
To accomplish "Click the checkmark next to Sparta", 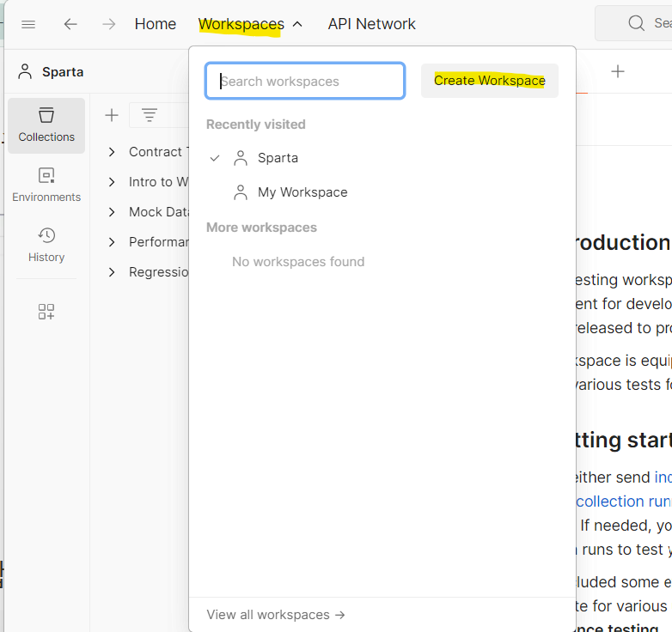I will tap(215, 158).
